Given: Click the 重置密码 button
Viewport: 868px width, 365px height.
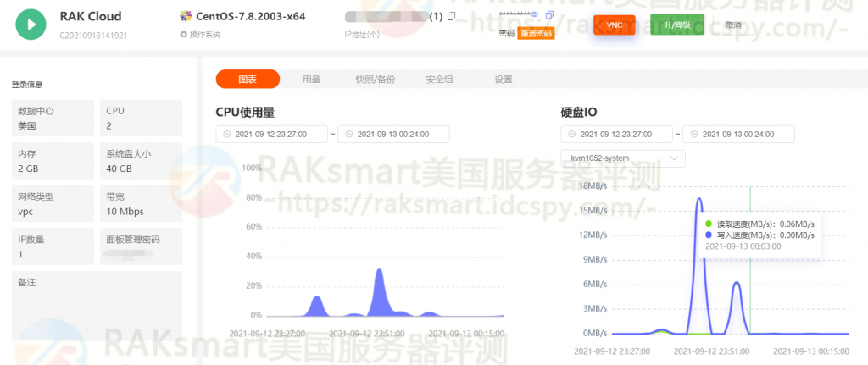Looking at the screenshot, I should pyautogui.click(x=536, y=34).
